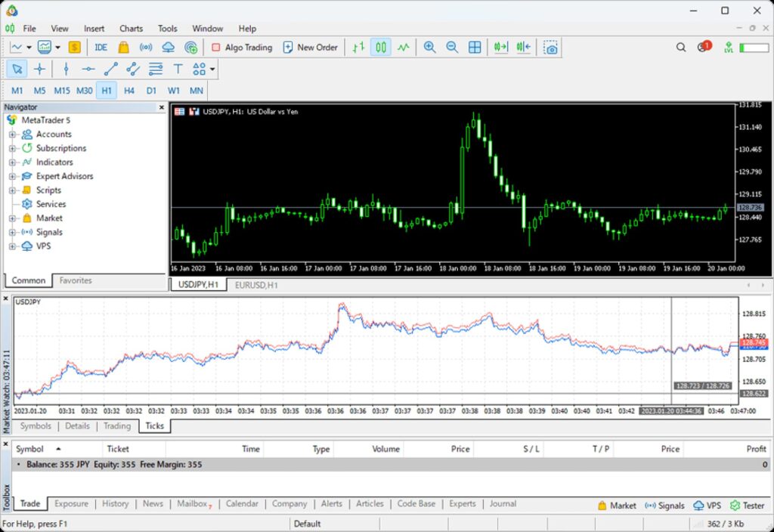Set timeframe to D1
This screenshot has width=774, height=532.
coord(151,91)
